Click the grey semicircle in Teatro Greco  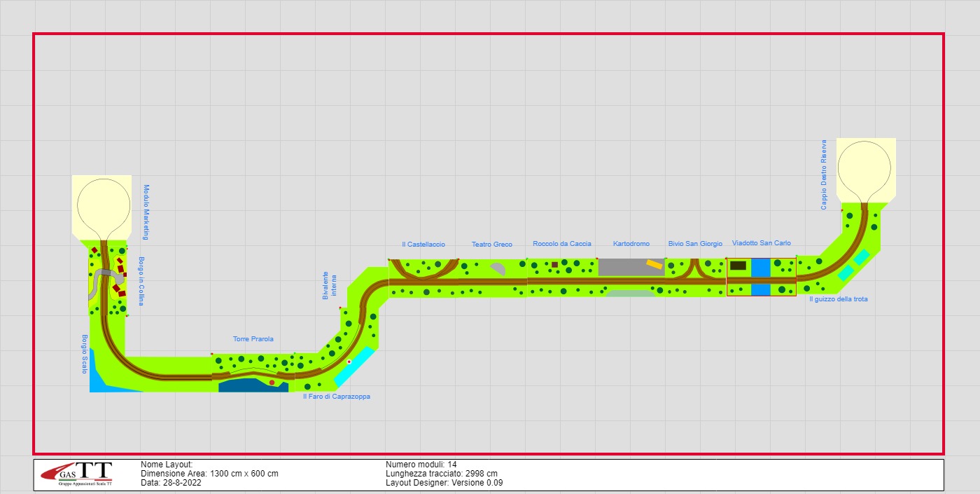498,269
